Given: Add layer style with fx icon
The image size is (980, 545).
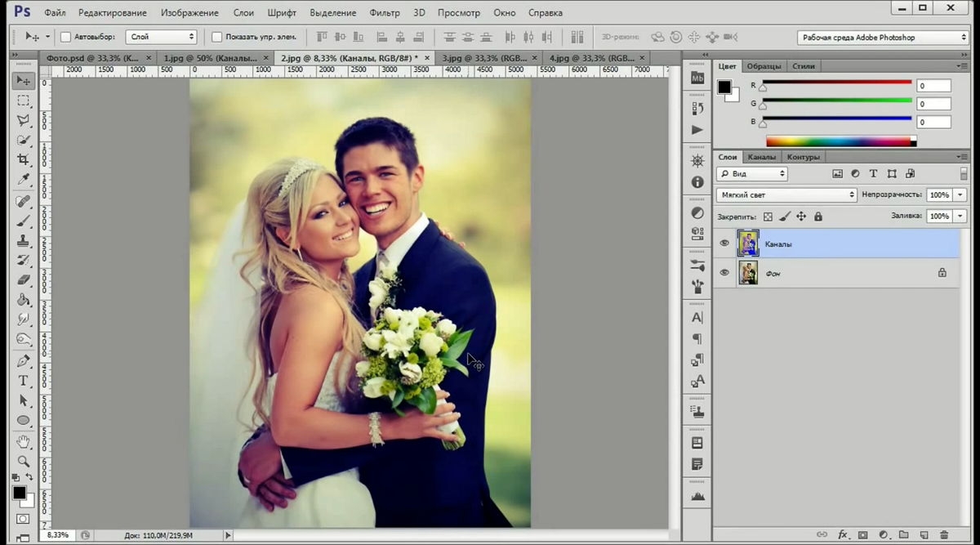Looking at the screenshot, I should pyautogui.click(x=842, y=534).
